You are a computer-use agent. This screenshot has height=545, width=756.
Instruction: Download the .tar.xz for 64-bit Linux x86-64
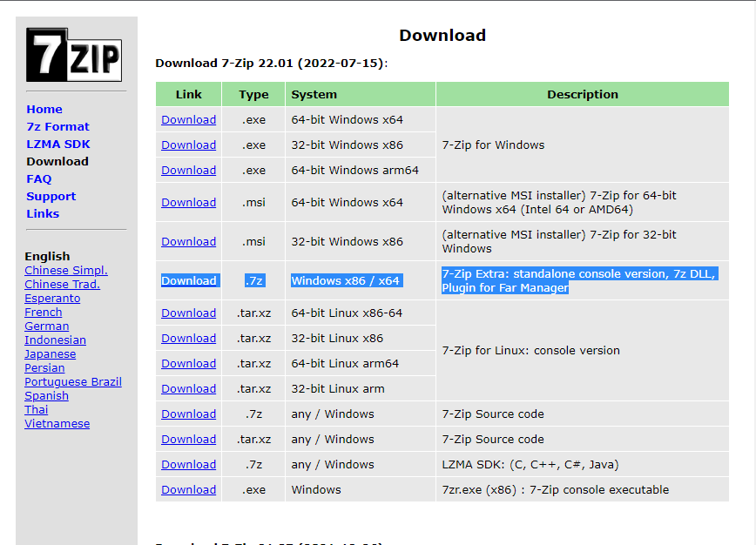pos(188,313)
